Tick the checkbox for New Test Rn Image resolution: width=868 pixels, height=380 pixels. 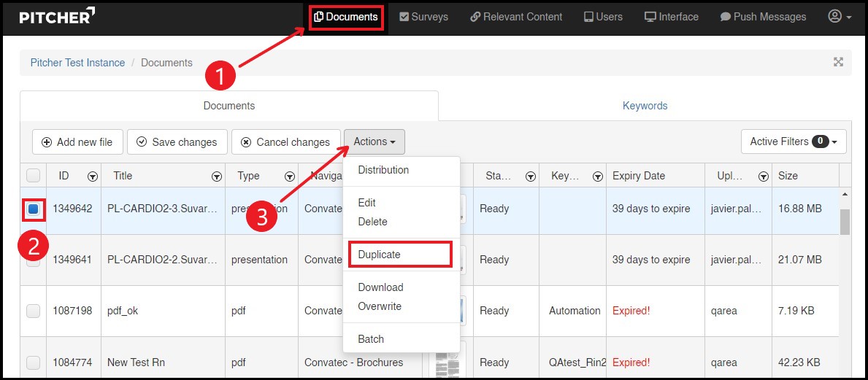(x=33, y=362)
